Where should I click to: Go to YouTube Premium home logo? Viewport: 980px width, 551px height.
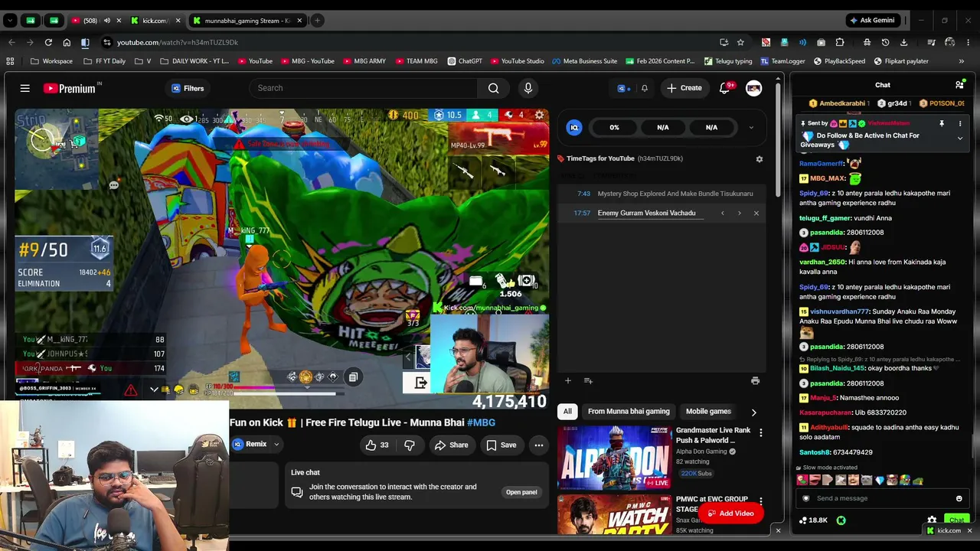[x=69, y=89]
